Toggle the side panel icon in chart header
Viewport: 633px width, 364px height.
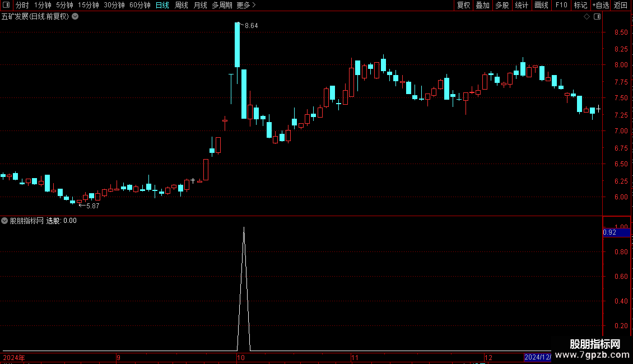pyautogui.click(x=597, y=17)
